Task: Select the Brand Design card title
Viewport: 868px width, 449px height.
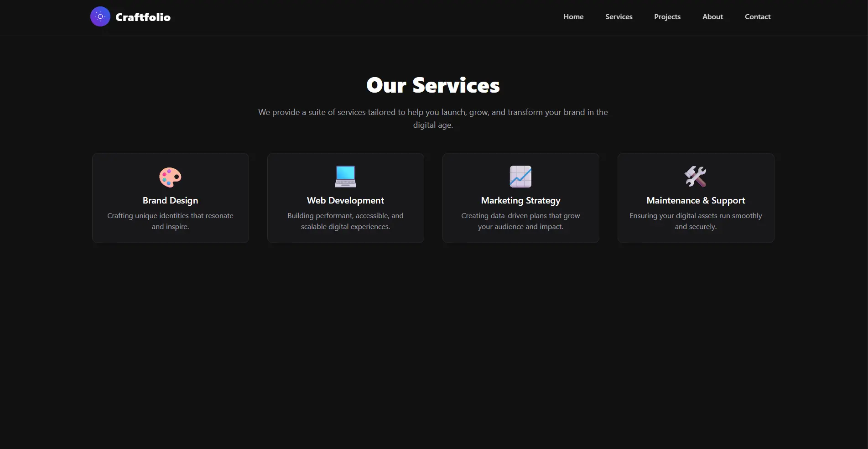Action: pyautogui.click(x=170, y=200)
